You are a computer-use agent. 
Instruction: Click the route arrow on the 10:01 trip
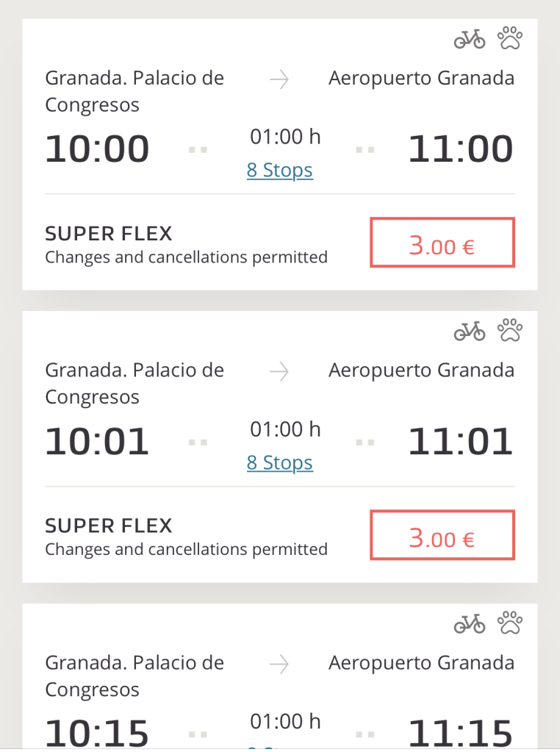[279, 373]
